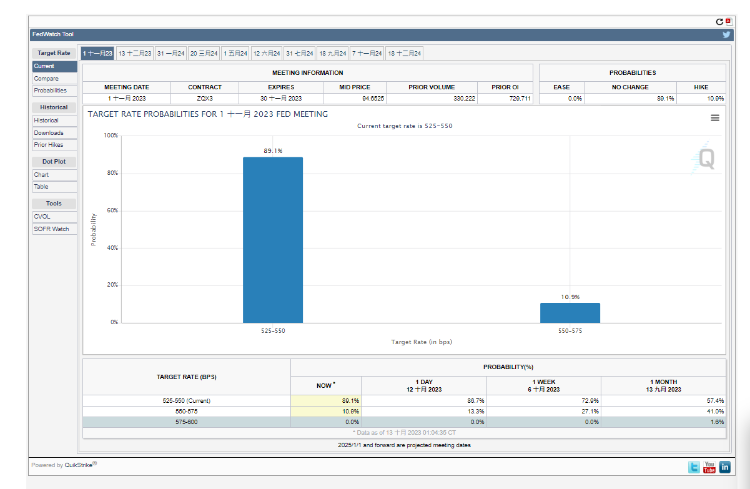This screenshot has width=750, height=489.
Task: Open the 18 十二月24 meeting tab
Action: pyautogui.click(x=405, y=53)
